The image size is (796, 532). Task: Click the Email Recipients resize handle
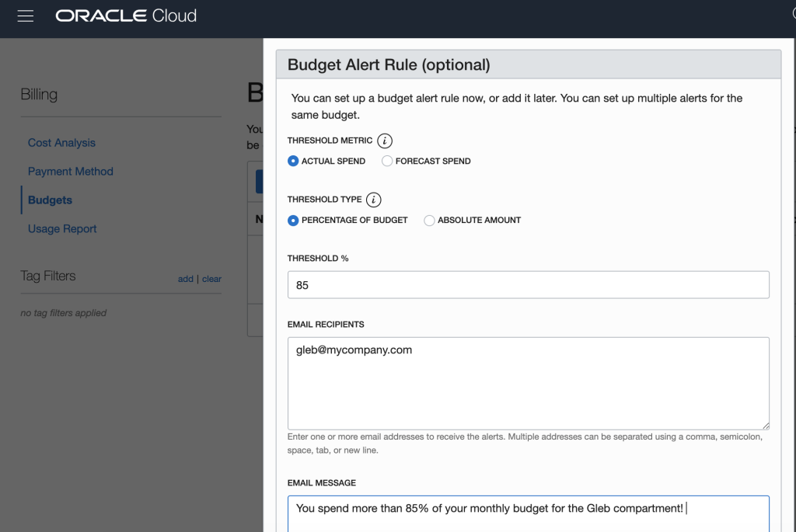(x=765, y=425)
